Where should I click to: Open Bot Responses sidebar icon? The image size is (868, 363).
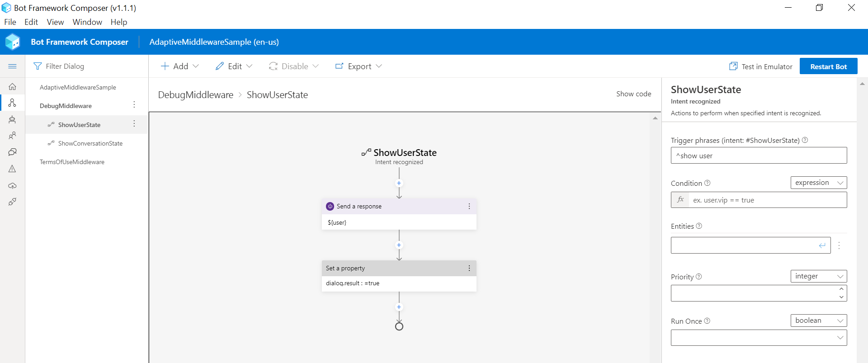(x=12, y=119)
